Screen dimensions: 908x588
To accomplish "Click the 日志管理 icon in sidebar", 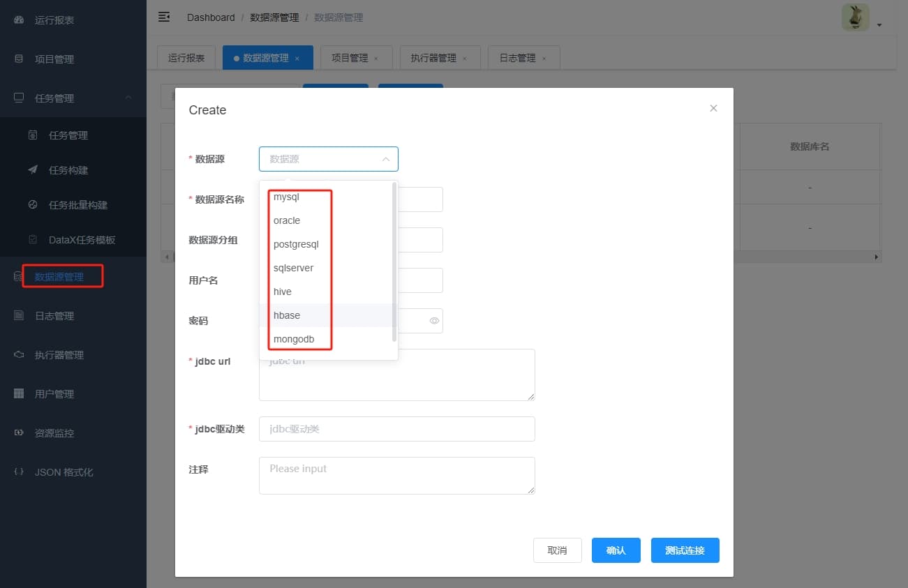I will tap(19, 316).
